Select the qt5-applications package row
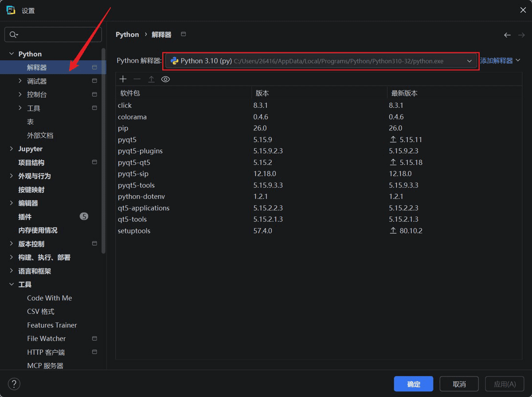This screenshot has width=532, height=397. click(x=319, y=208)
